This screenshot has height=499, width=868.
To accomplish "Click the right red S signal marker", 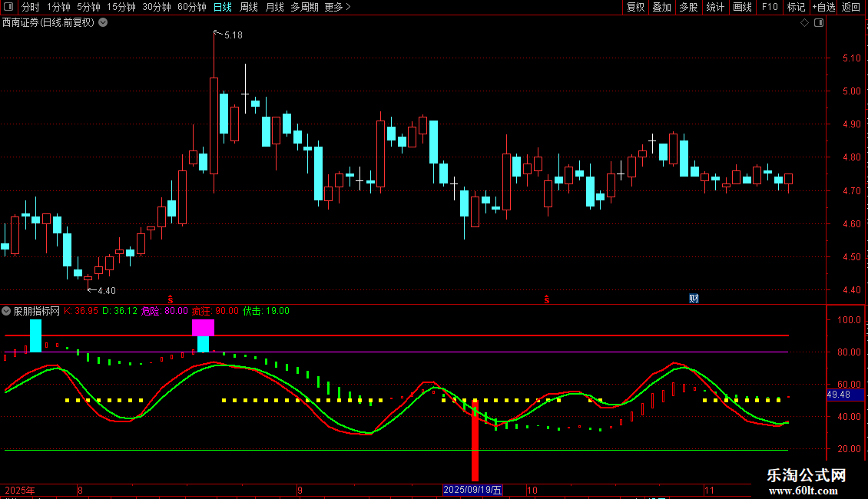I will [x=547, y=299].
